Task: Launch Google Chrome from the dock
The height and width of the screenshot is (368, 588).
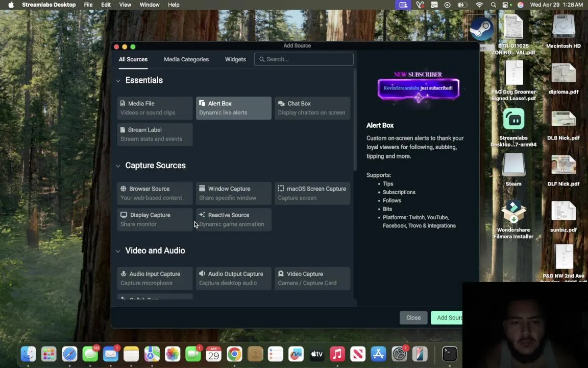Action: tap(234, 354)
